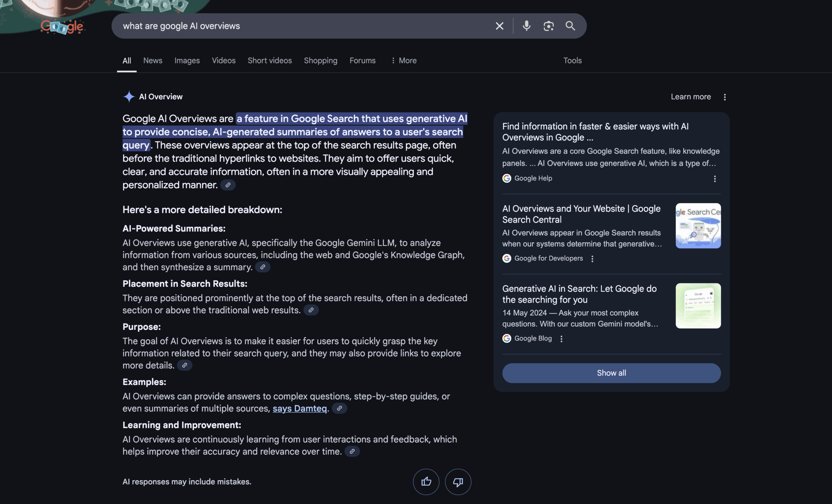
Task: Open Google Lens camera search
Action: coord(548,26)
